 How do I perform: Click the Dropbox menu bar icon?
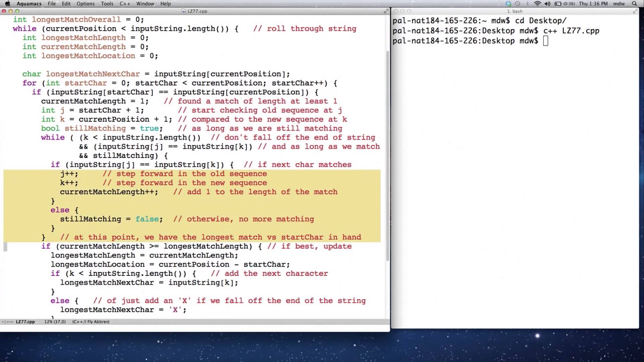[508, 4]
